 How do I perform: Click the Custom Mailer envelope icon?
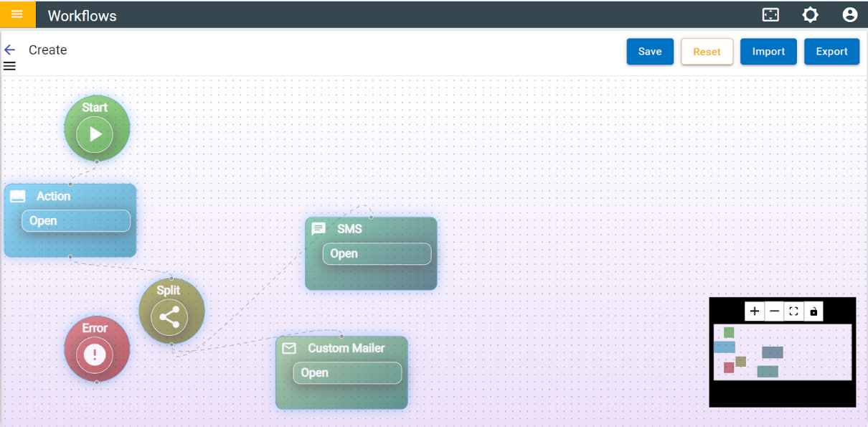tap(289, 348)
